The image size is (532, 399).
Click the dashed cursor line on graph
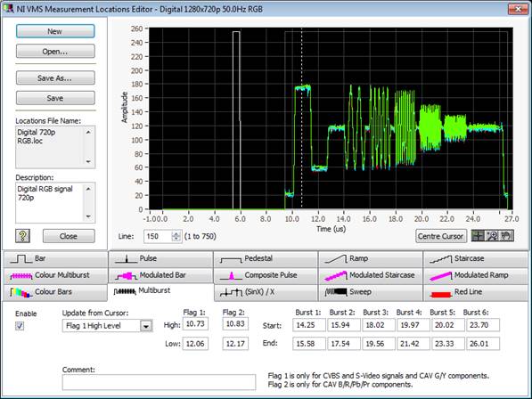coord(301,118)
